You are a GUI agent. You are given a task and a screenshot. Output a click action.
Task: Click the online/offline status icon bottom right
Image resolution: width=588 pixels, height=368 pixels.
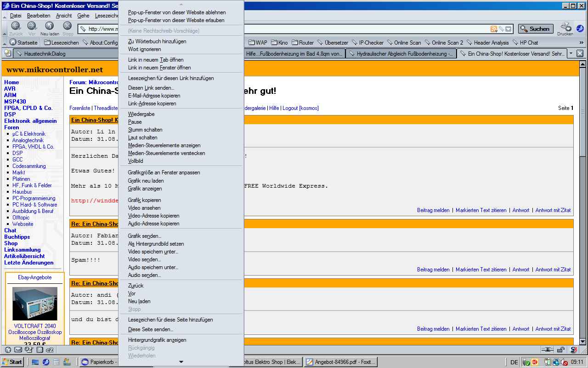[547, 350]
